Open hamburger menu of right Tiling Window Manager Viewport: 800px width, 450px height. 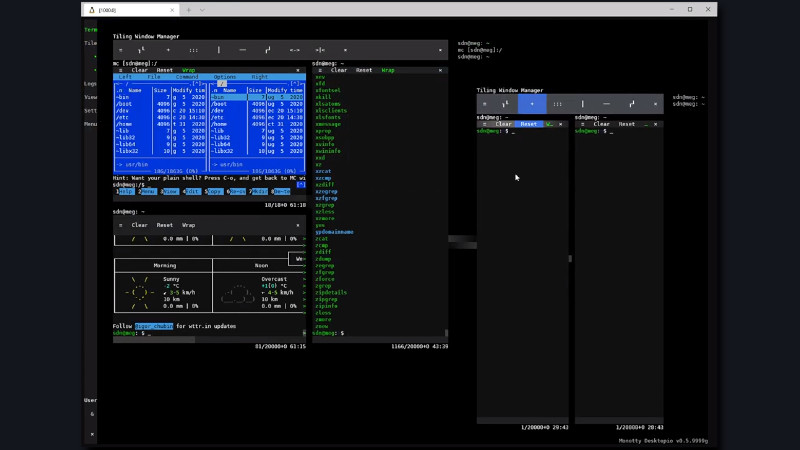click(x=485, y=104)
